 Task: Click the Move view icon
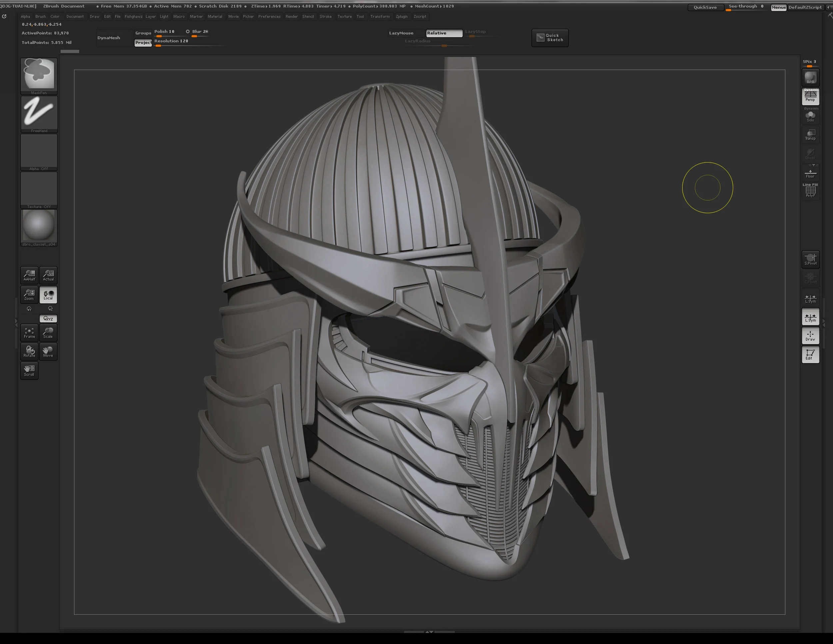pos(48,351)
